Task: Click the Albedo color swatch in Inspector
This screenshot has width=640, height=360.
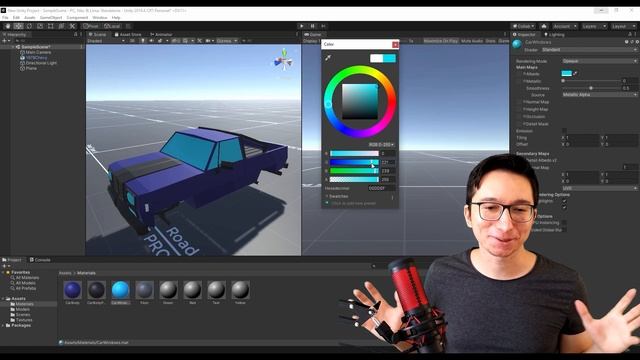Action: click(567, 73)
